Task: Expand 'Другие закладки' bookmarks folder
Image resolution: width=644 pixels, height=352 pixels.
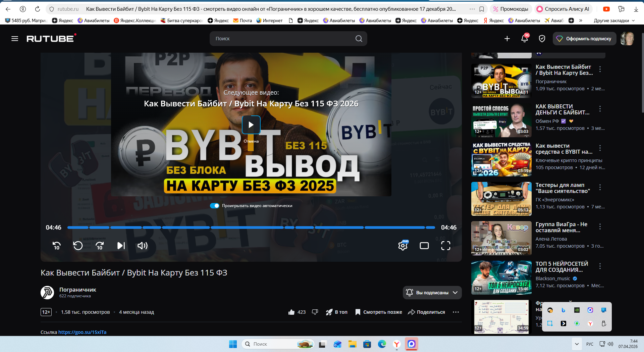Action: (x=614, y=20)
